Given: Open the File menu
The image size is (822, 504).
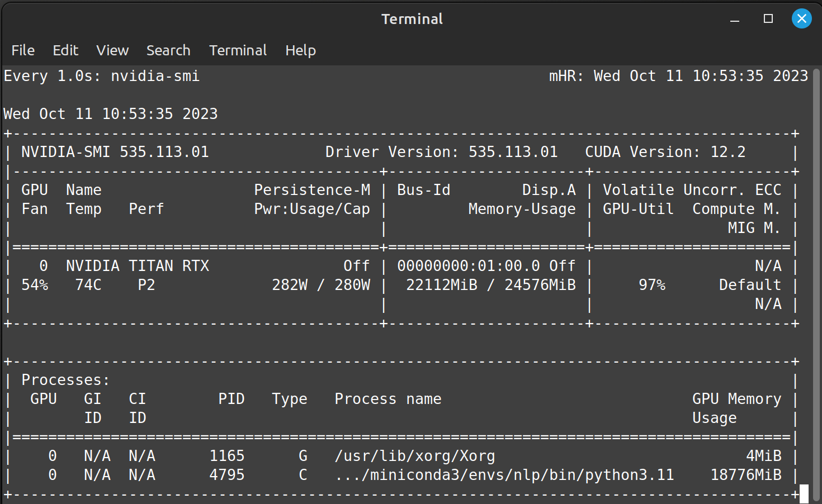Looking at the screenshot, I should coord(23,50).
